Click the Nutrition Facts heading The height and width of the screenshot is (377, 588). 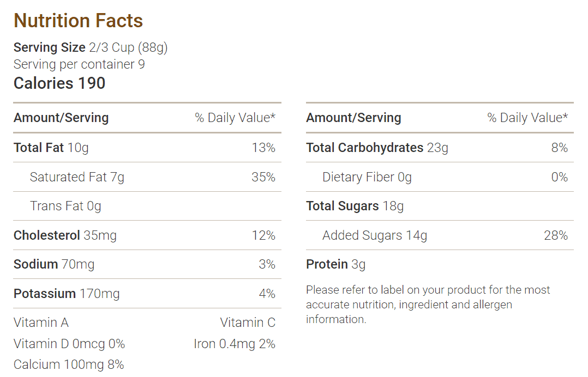[x=78, y=21]
